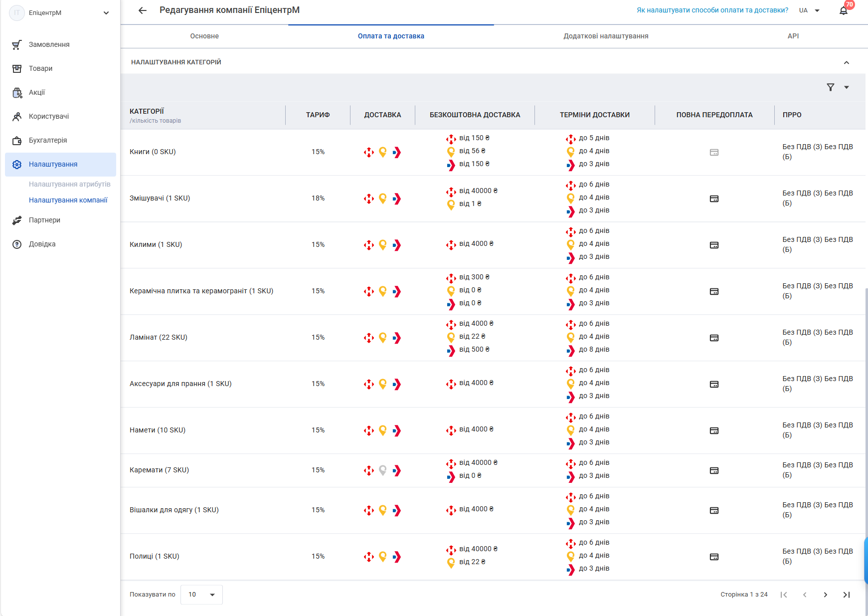
Task: Go to next page of categories
Action: click(x=826, y=595)
